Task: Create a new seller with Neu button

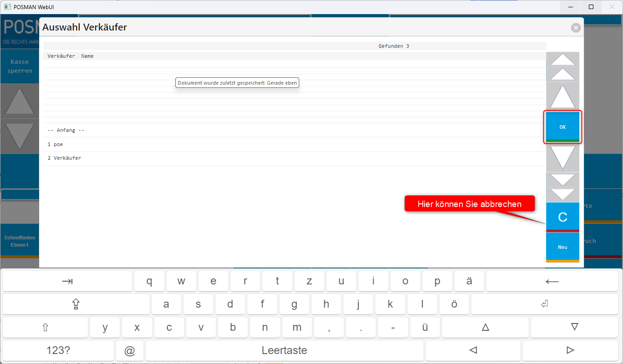Action: click(x=562, y=247)
